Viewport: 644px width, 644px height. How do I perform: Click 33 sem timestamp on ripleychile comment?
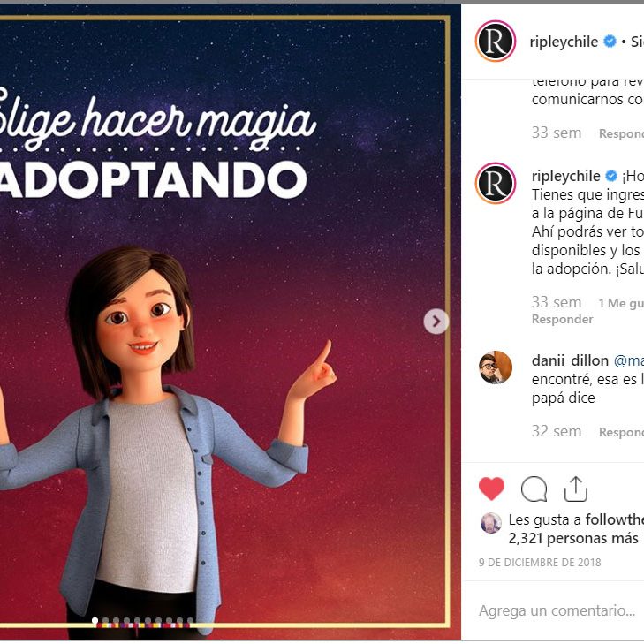click(x=557, y=303)
